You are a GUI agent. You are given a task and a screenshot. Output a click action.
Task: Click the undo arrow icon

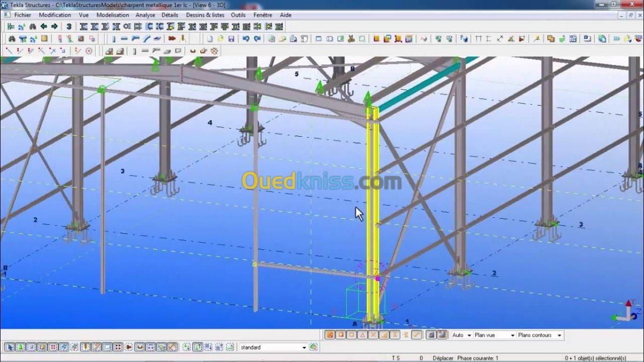[245, 39]
